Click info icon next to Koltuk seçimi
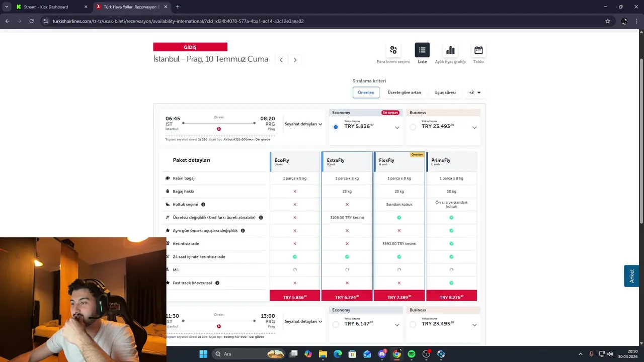644x362 pixels. (x=203, y=205)
